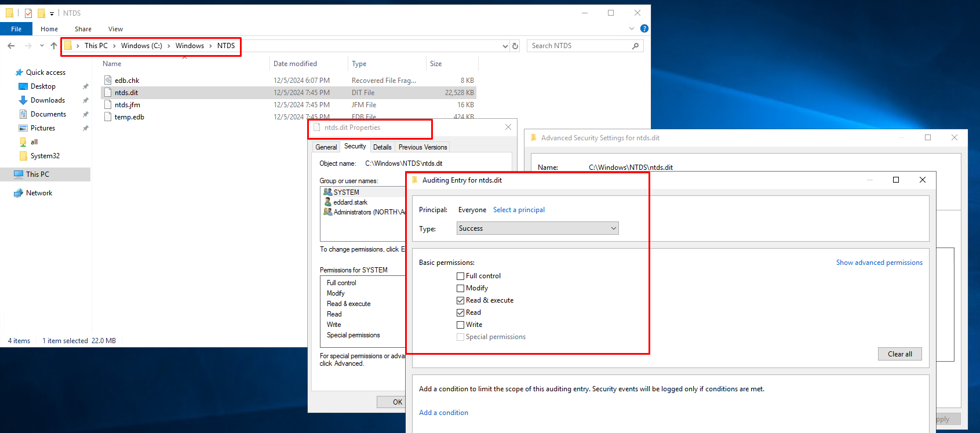Tick the Modify permission checkbox
The width and height of the screenshot is (980, 433).
tap(461, 289)
